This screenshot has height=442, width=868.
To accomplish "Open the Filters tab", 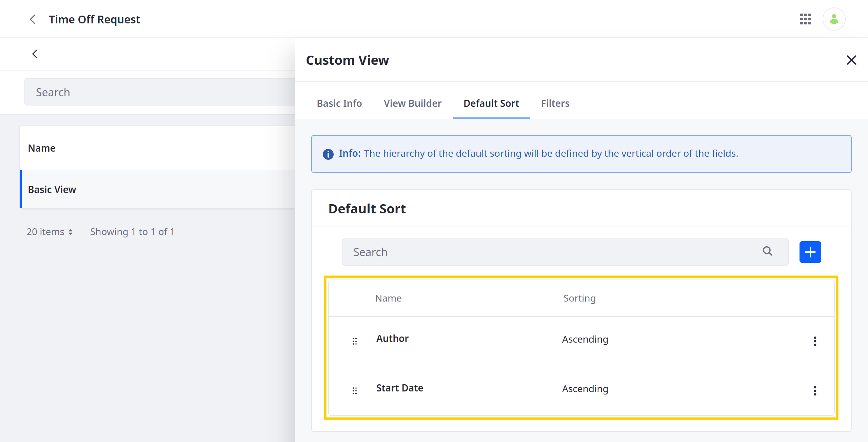I will tap(555, 103).
